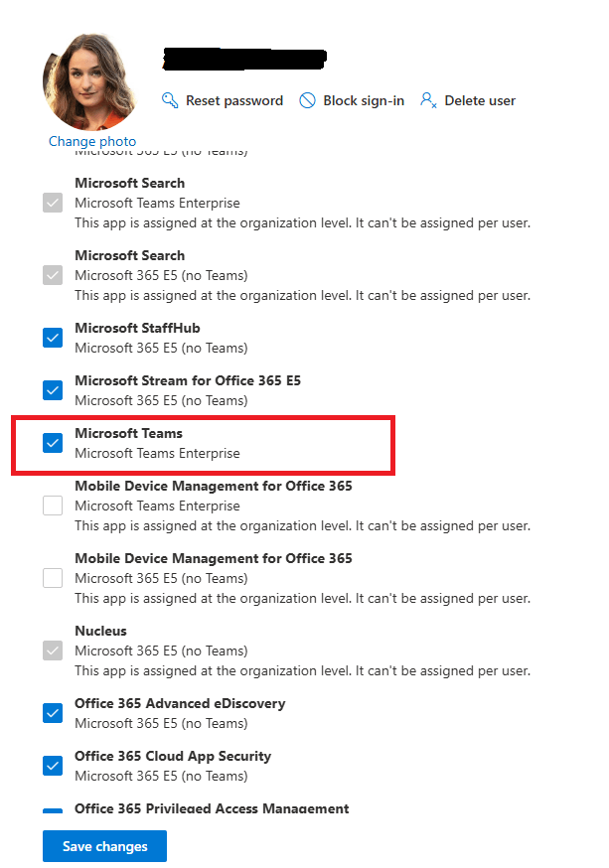Screen dimensions: 609x868
Task: Click Change photo link
Action: pos(92,141)
